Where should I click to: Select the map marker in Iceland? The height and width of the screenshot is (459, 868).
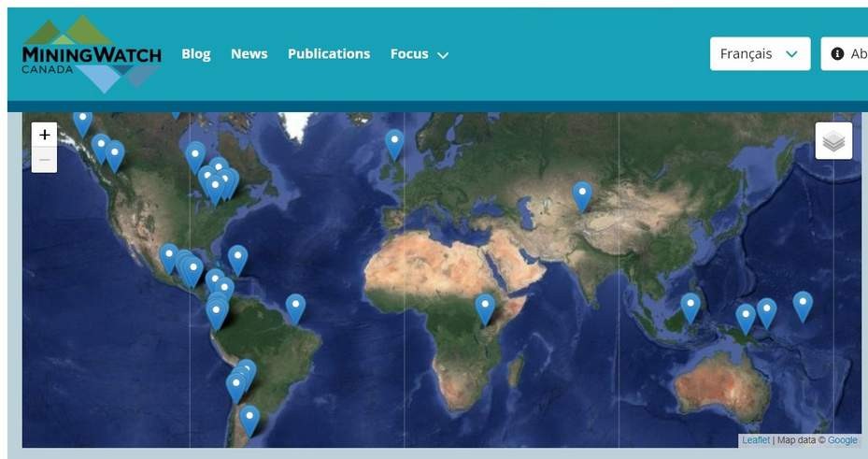[394, 143]
